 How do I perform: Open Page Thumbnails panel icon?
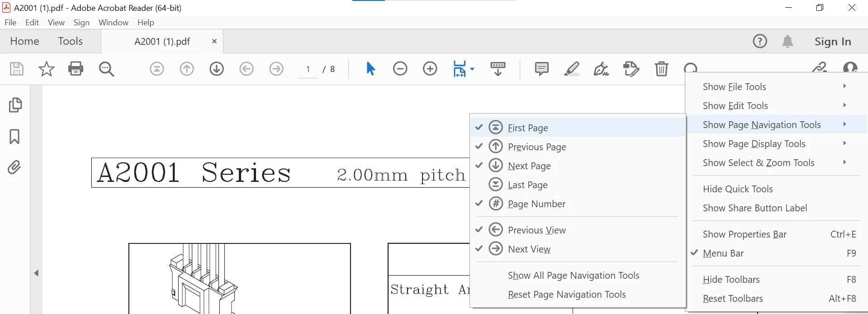[15, 105]
